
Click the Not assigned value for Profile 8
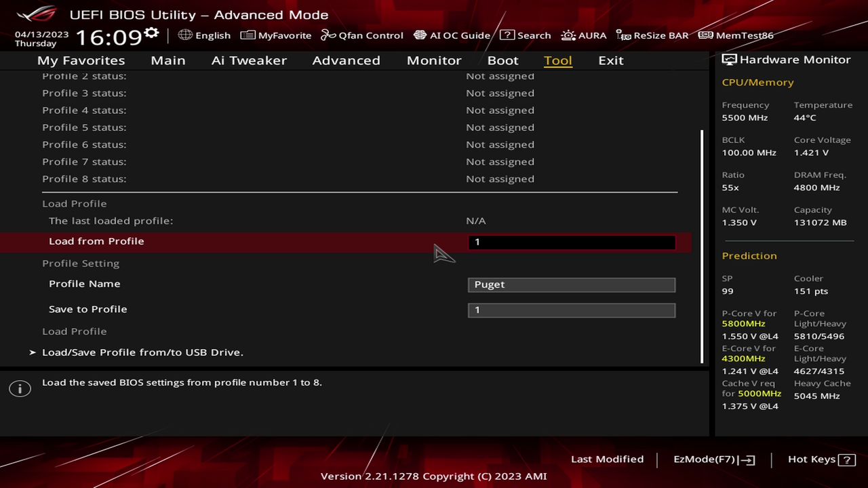500,179
